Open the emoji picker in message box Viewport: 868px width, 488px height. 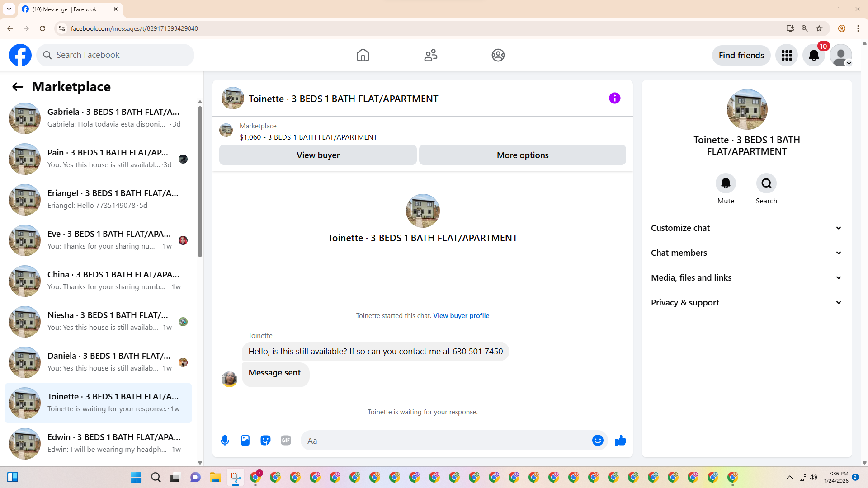tap(597, 440)
